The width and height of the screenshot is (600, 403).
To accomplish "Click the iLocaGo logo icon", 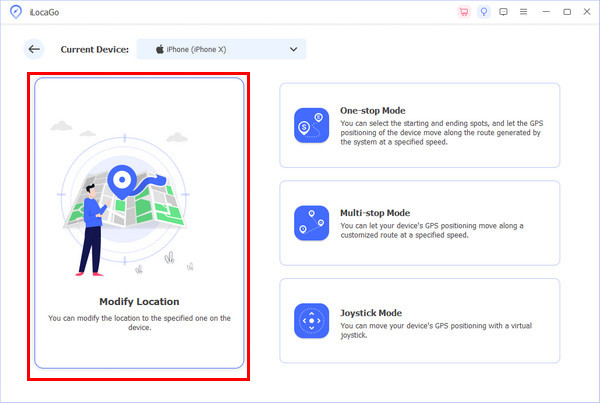I will pos(14,12).
